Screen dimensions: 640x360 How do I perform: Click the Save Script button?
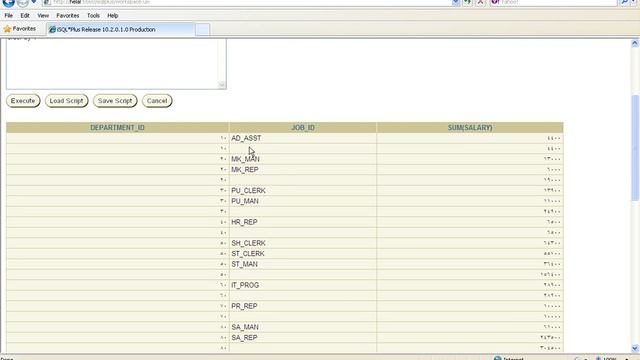tap(115, 101)
